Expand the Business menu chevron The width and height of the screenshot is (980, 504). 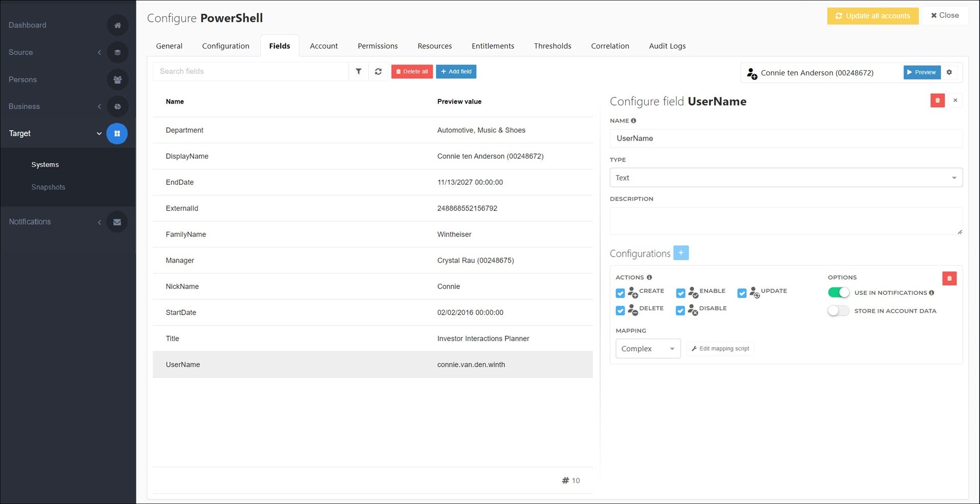(100, 107)
